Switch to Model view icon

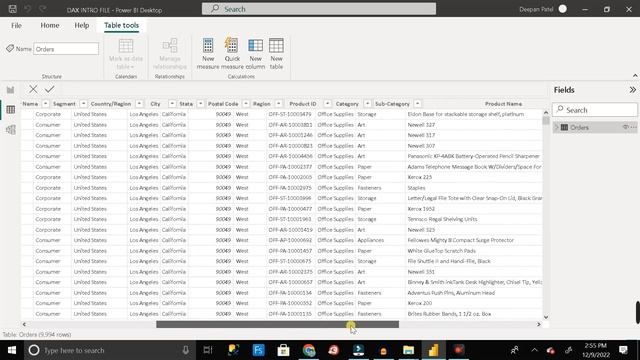[11, 129]
